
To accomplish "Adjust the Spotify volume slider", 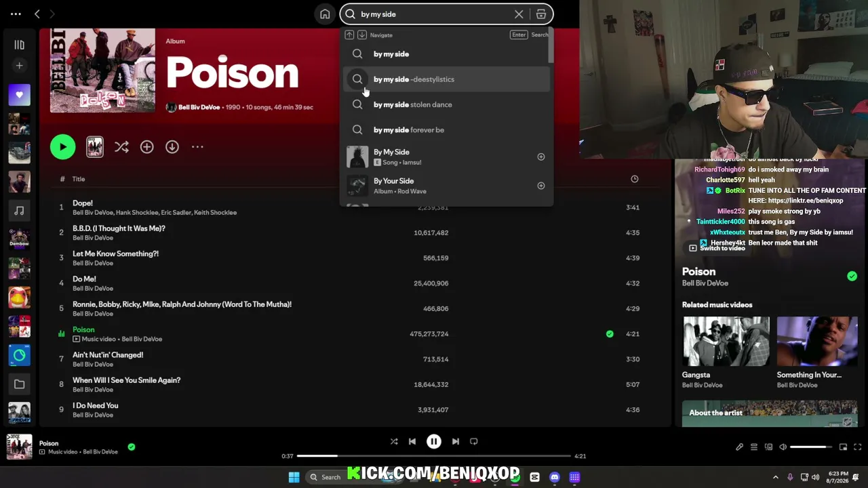I will pos(811,447).
